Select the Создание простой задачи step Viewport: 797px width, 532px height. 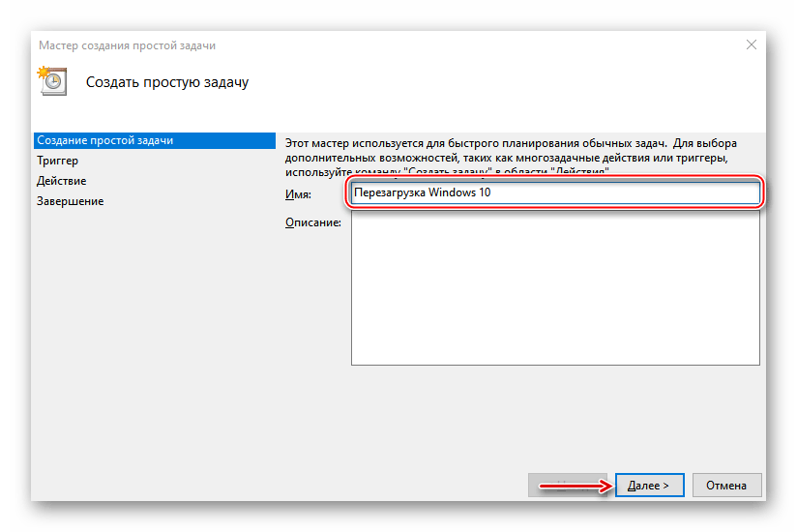click(x=104, y=140)
